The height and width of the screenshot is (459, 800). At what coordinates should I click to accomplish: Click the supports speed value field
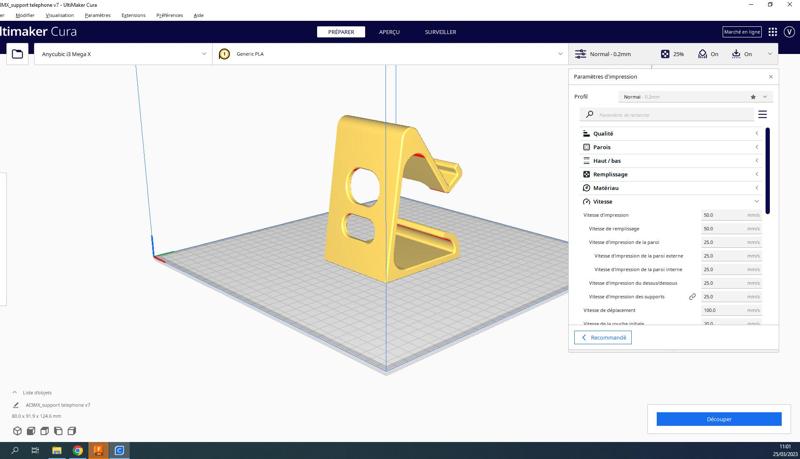(x=732, y=297)
